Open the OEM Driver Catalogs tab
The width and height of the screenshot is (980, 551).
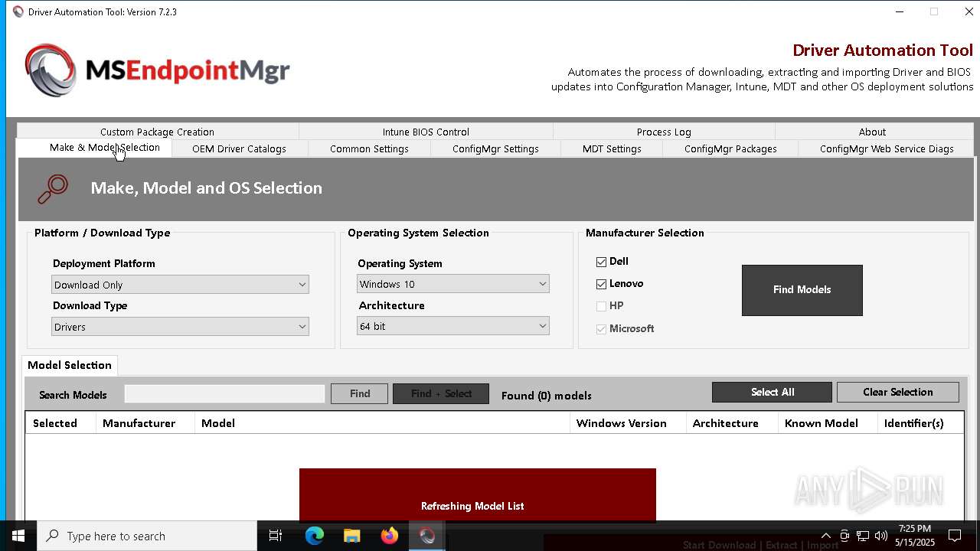[x=239, y=148]
